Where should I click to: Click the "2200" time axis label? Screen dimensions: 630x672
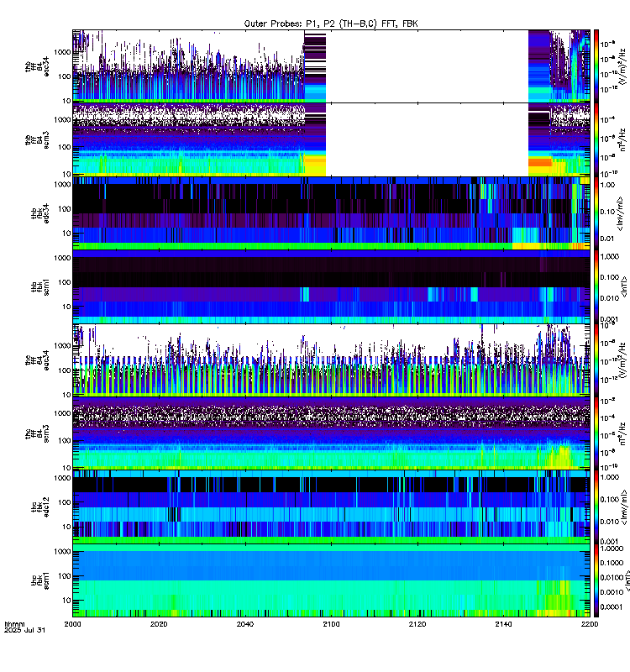click(x=590, y=624)
